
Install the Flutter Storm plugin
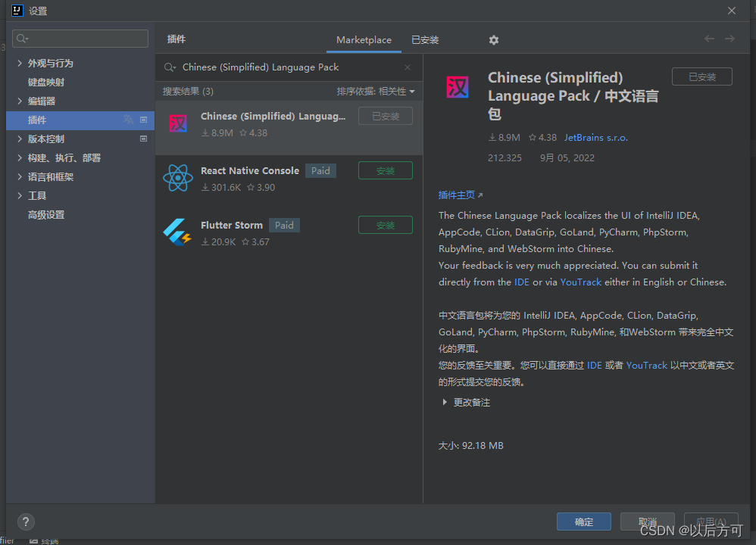tap(386, 225)
